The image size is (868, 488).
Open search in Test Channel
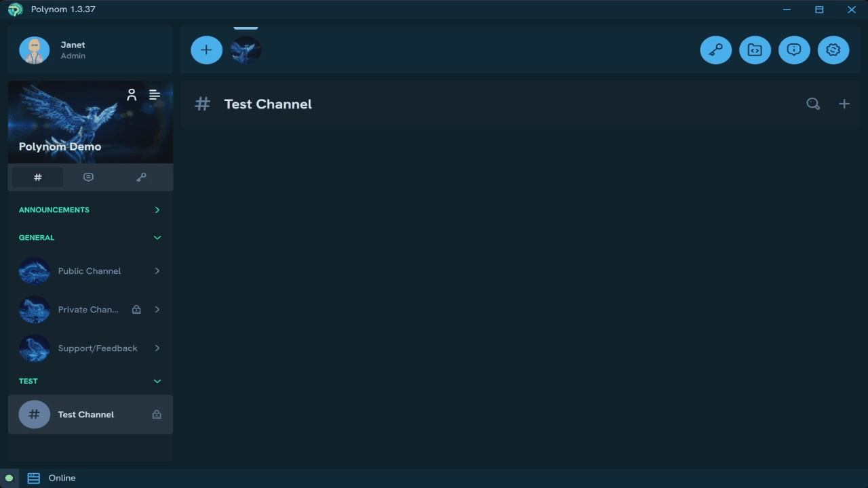(x=813, y=104)
